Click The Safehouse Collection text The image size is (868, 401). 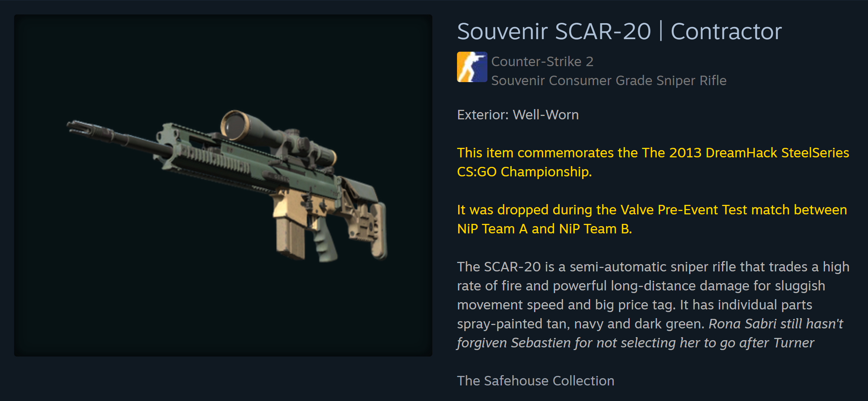535,381
